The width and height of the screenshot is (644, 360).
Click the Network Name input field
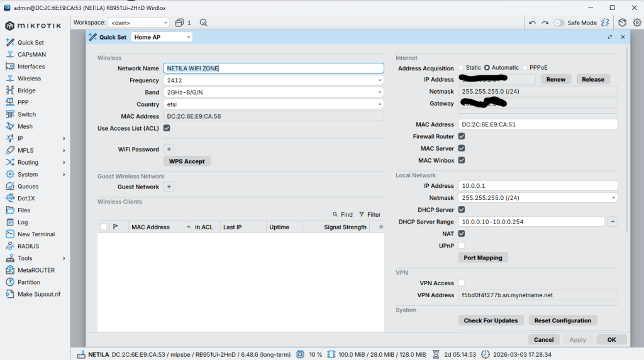click(274, 68)
